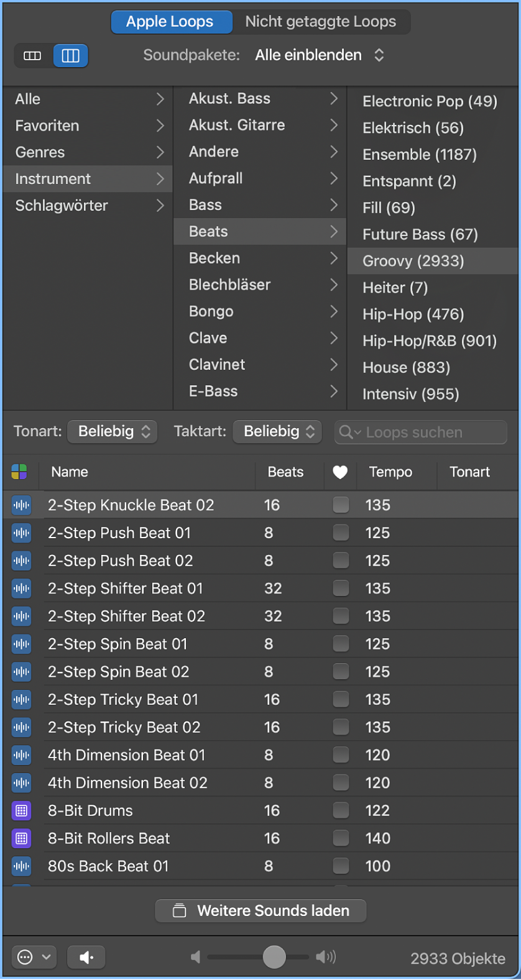
Task: Switch to button view using the grid icon
Action: (32, 55)
